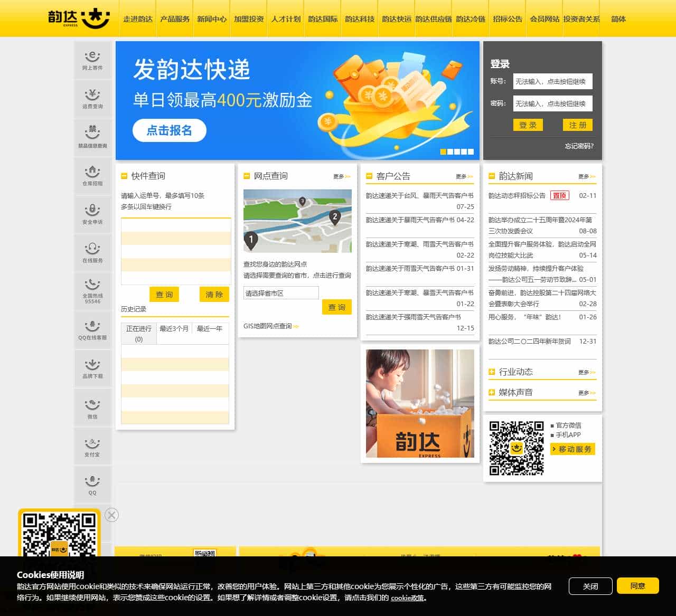Open 网上寄件 sidebar icon

[x=92, y=60]
